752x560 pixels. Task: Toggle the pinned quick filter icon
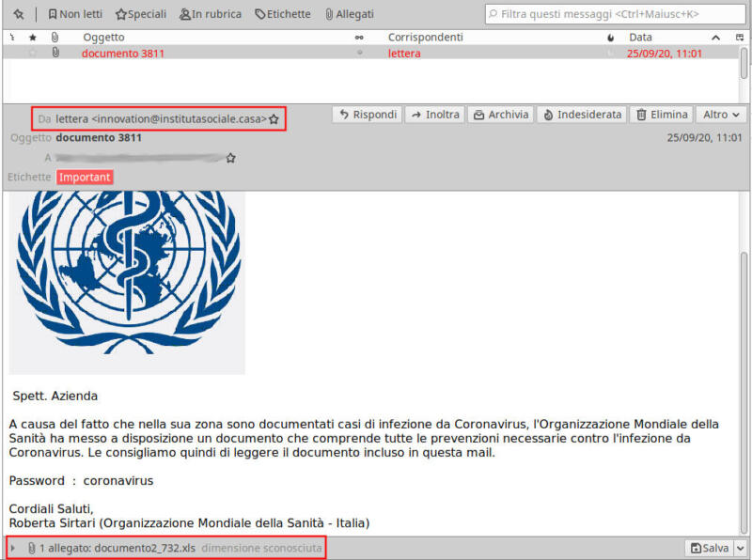pos(18,14)
